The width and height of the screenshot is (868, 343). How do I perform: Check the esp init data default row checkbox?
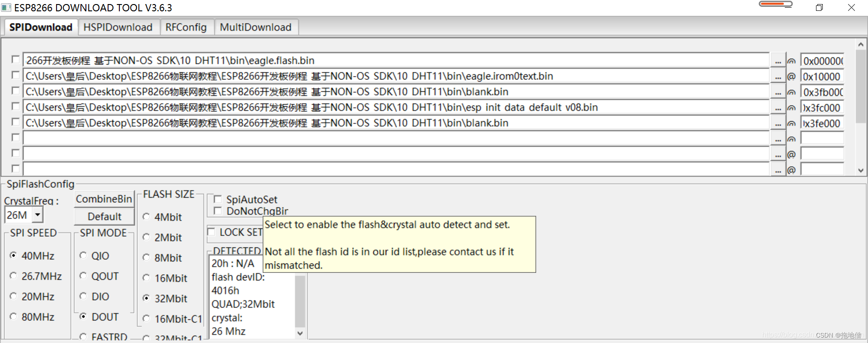tap(15, 106)
